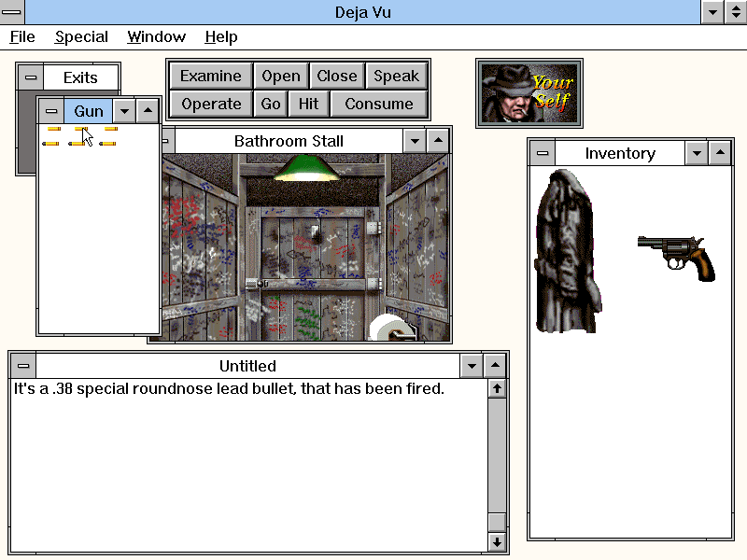Select the revolver in the Inventory window
747x560 pixels.
pyautogui.click(x=676, y=258)
